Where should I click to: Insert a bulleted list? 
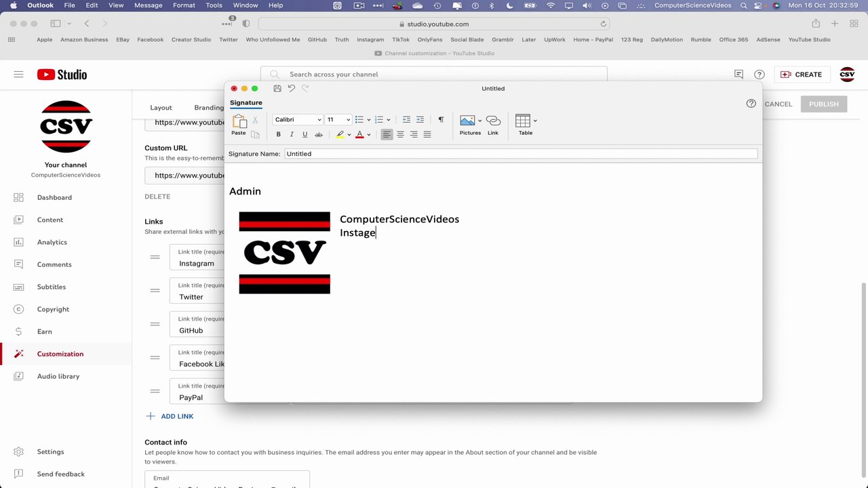pyautogui.click(x=359, y=119)
